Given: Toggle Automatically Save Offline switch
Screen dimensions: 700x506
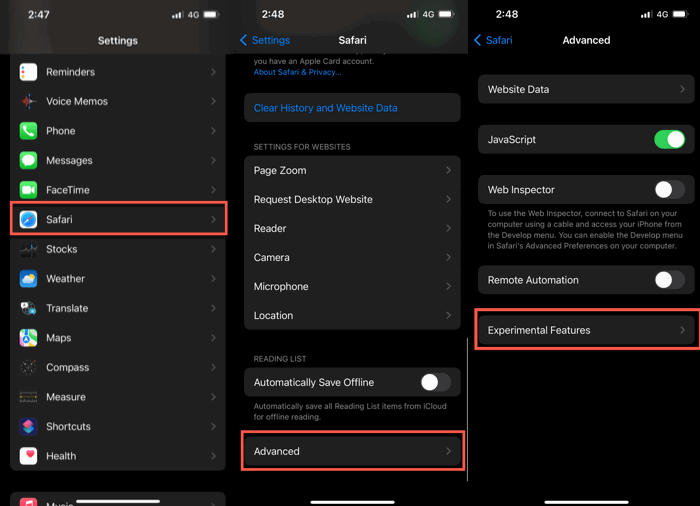Looking at the screenshot, I should 435,382.
